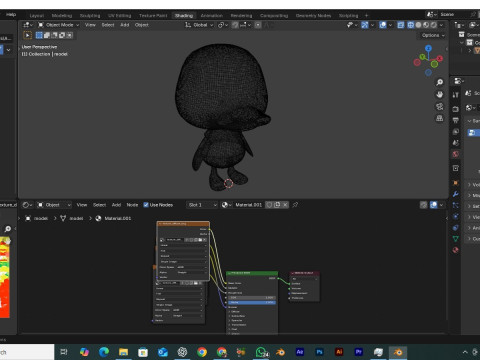Open the pivot point dropdown
The width and height of the screenshot is (480, 360).
point(223,25)
